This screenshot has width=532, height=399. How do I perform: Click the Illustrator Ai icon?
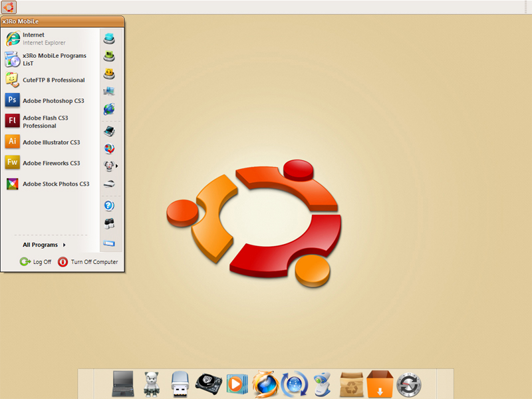click(13, 142)
